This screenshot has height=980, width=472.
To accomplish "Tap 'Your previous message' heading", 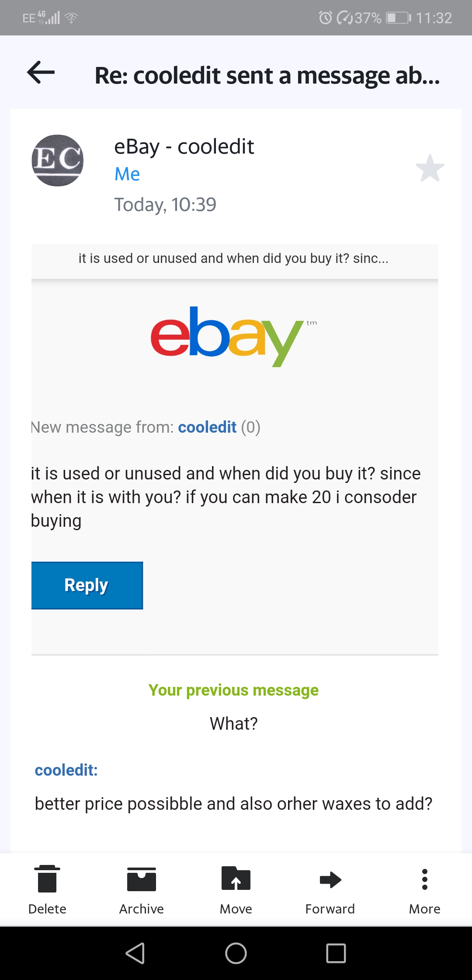I will (x=234, y=690).
